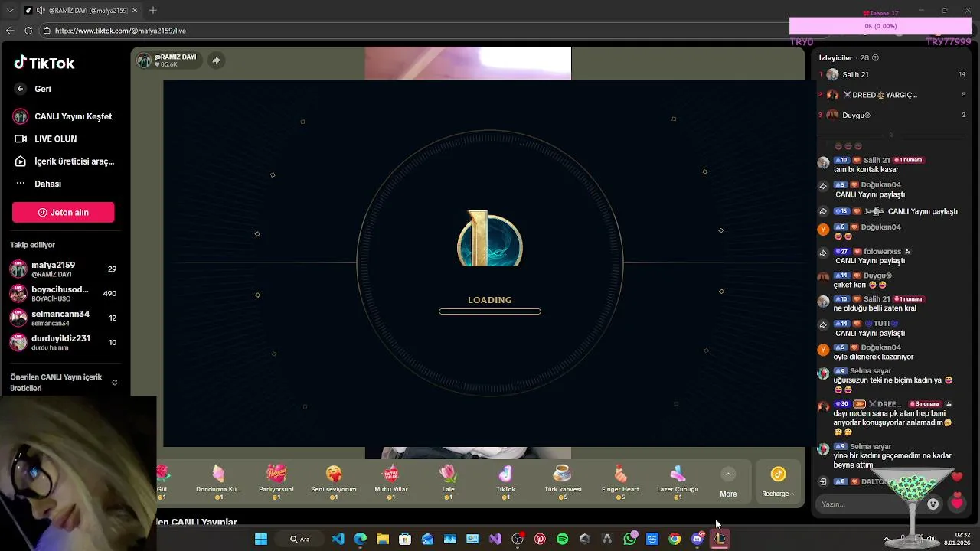Click the address bar URL

(x=120, y=31)
